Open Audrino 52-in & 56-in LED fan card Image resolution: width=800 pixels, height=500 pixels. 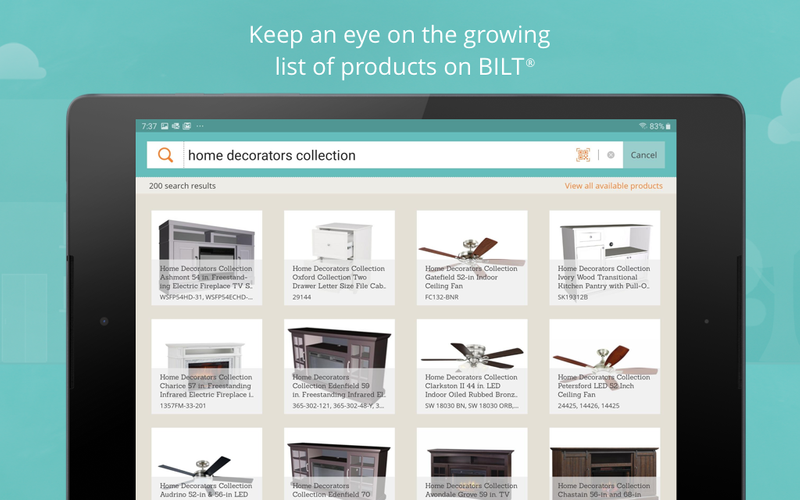207,464
